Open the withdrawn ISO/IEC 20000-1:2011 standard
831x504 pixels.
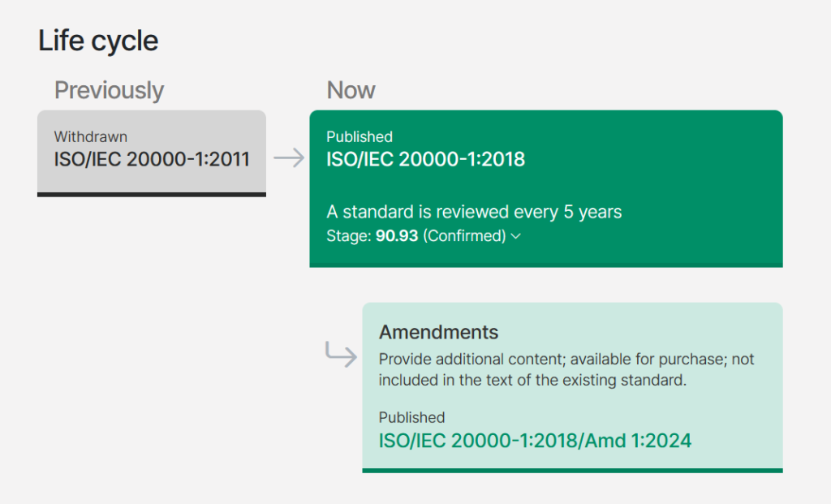(x=152, y=159)
